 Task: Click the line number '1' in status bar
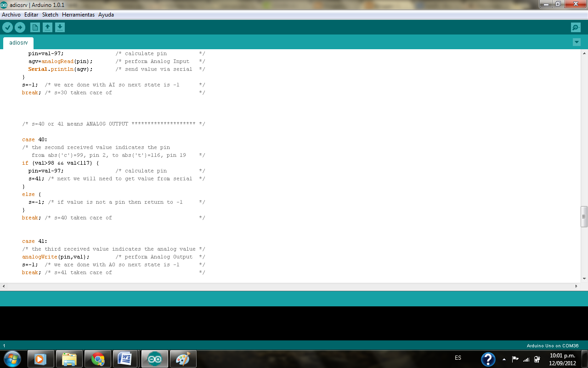(x=4, y=345)
